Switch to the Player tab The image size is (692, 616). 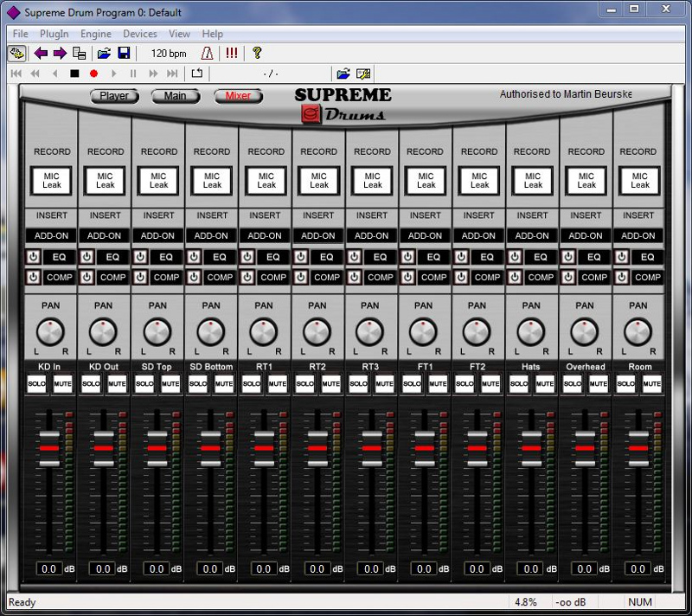tap(114, 96)
